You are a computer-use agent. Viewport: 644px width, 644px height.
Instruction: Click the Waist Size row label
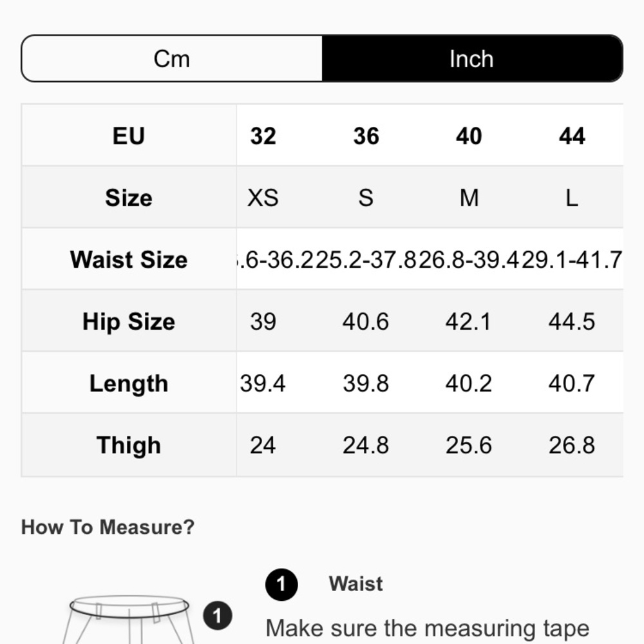(129, 260)
